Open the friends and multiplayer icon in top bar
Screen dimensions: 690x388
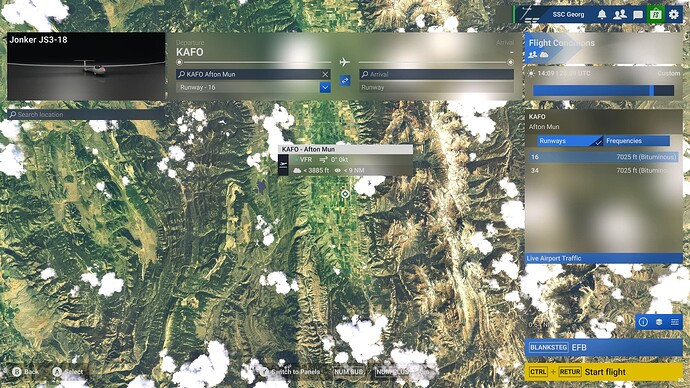[x=620, y=15]
